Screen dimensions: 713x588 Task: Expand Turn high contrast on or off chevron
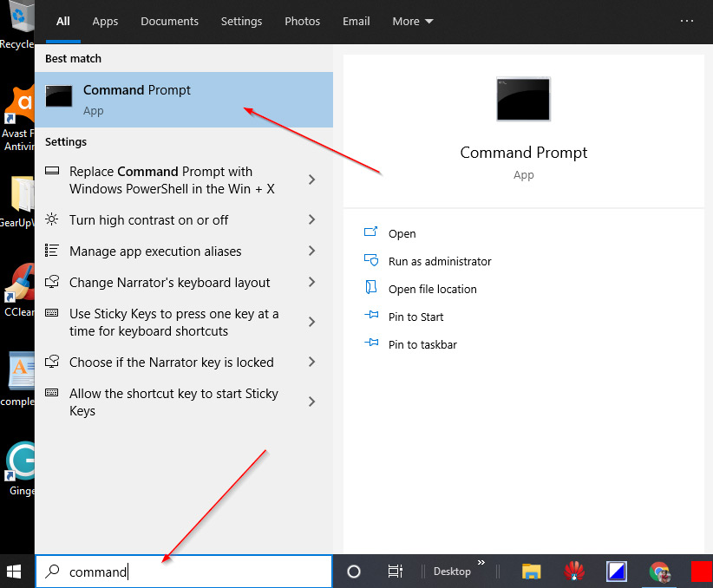(312, 219)
